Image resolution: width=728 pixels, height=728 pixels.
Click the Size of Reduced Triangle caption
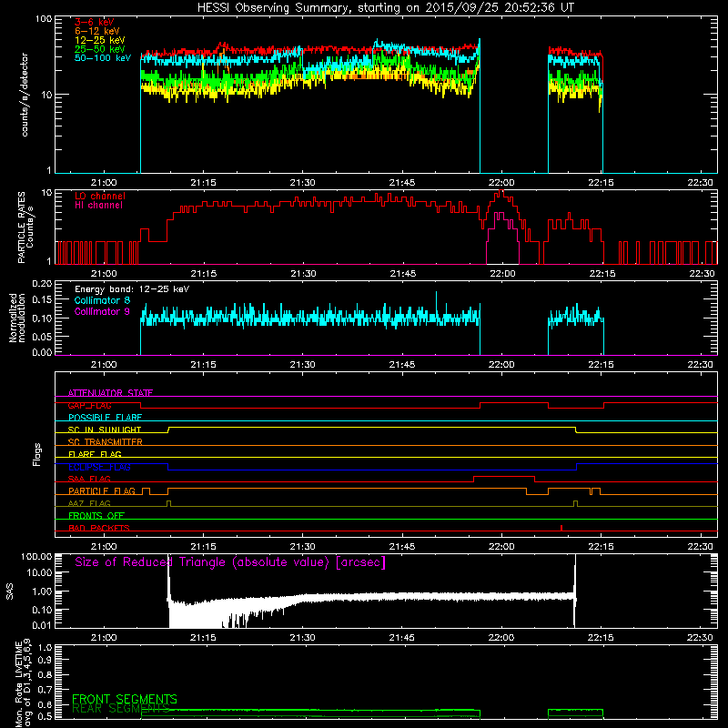230,562
